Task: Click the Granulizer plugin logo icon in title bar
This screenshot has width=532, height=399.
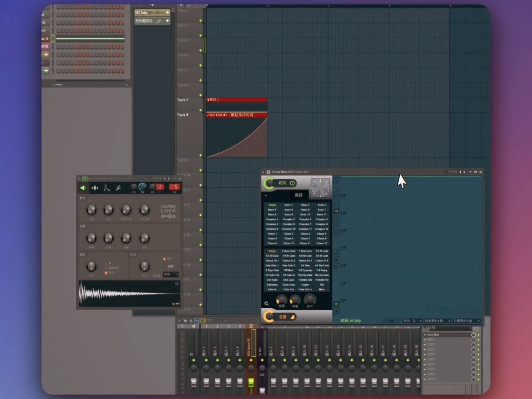Action: [84, 178]
